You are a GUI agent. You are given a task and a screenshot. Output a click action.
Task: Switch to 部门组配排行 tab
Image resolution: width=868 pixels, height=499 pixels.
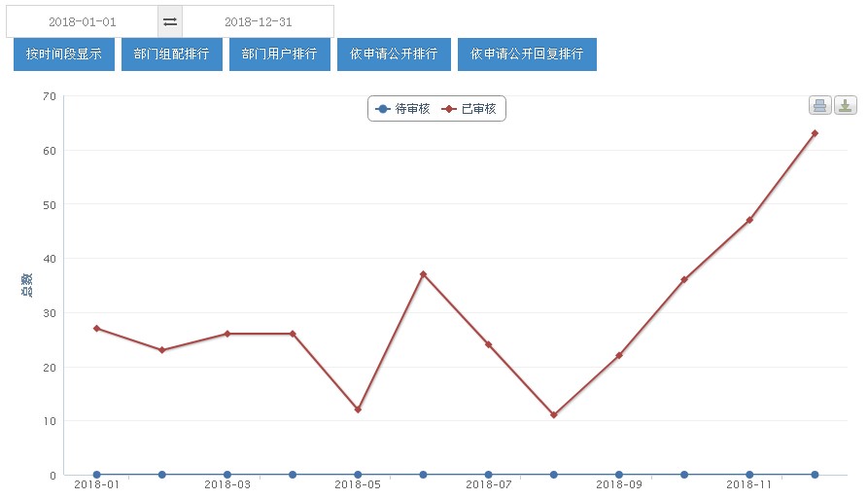coord(172,53)
